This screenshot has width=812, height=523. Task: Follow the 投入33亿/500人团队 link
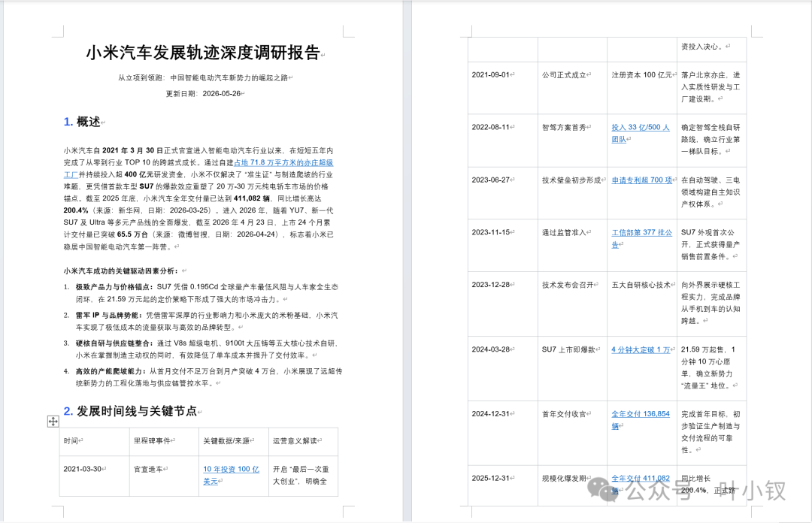(640, 133)
